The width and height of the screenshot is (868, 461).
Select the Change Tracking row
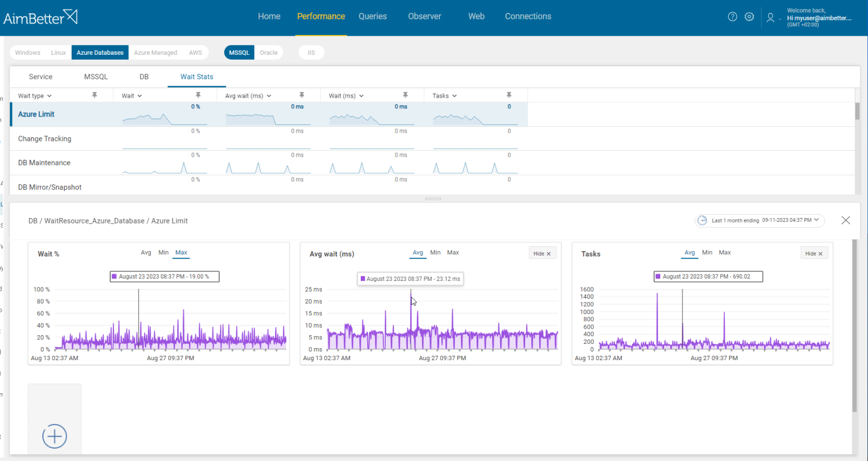click(x=432, y=139)
